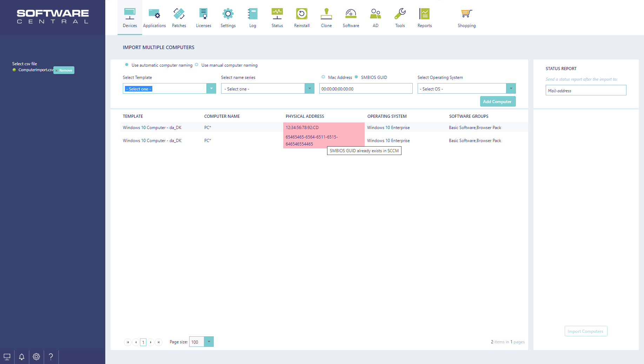Switch to the Reports tab
Screen dimensions: 644x364
(424, 18)
